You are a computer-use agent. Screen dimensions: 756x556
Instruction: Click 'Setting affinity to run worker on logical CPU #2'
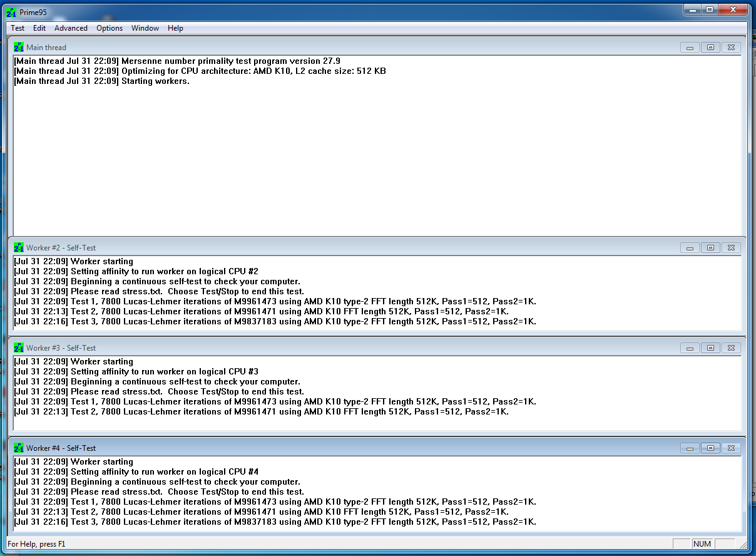[x=136, y=272]
